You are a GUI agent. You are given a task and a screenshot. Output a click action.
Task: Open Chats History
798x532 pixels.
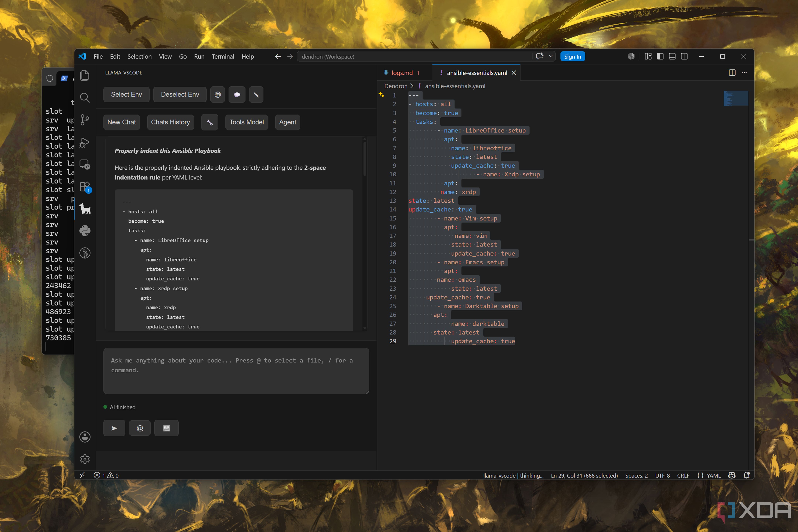pyautogui.click(x=170, y=122)
